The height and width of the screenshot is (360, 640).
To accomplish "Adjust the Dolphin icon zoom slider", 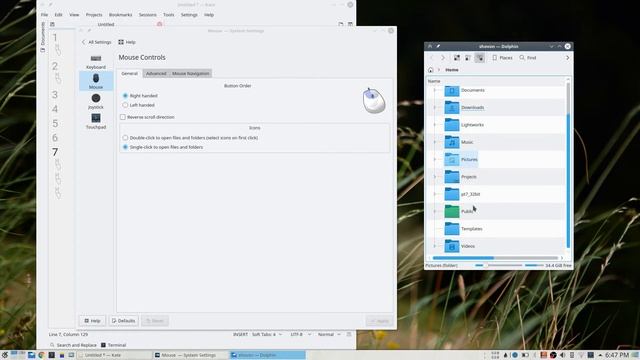I will pos(499,265).
